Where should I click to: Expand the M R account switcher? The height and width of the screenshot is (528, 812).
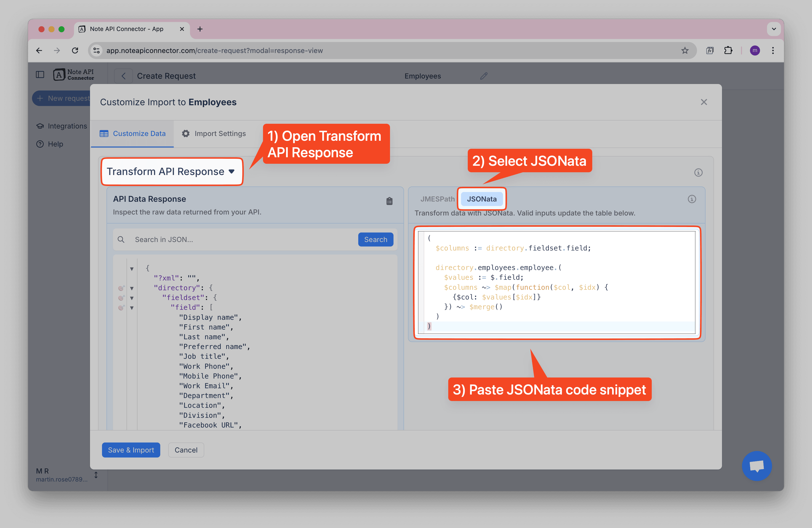pos(96,475)
